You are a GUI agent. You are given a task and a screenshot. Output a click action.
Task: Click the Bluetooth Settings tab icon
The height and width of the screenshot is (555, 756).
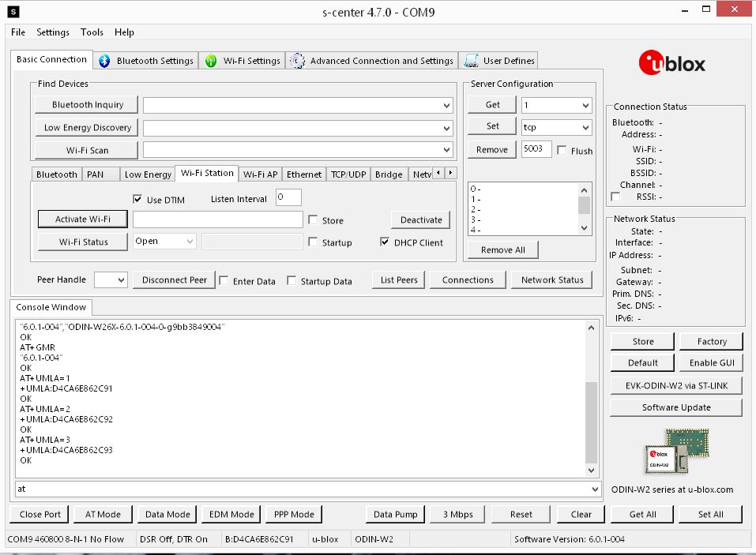point(104,61)
